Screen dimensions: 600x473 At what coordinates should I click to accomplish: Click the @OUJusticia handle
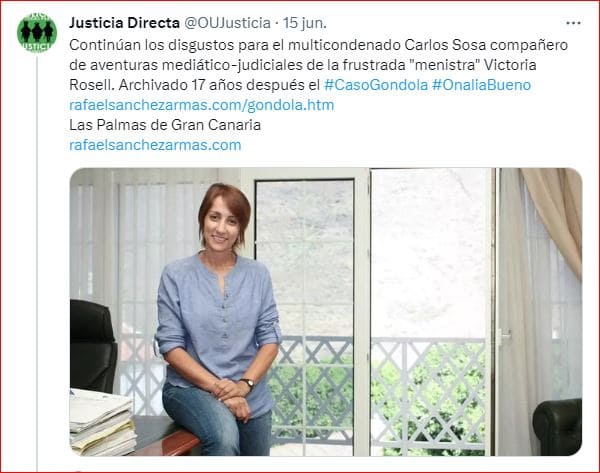click(227, 23)
